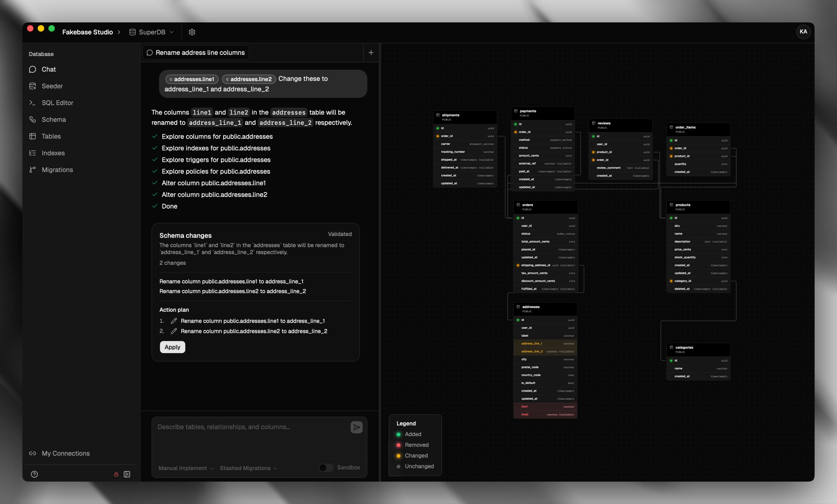Click the Migrations branch icon
The height and width of the screenshot is (504, 837).
coord(33,170)
